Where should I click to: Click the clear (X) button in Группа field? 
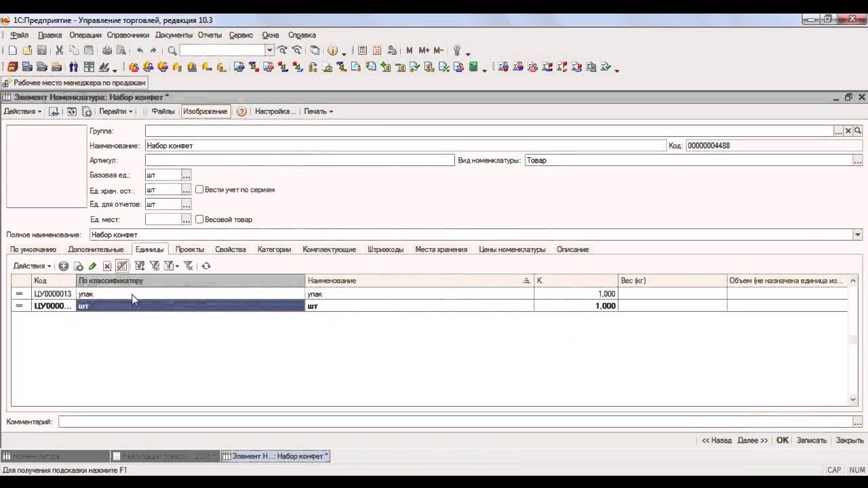pyautogui.click(x=848, y=131)
